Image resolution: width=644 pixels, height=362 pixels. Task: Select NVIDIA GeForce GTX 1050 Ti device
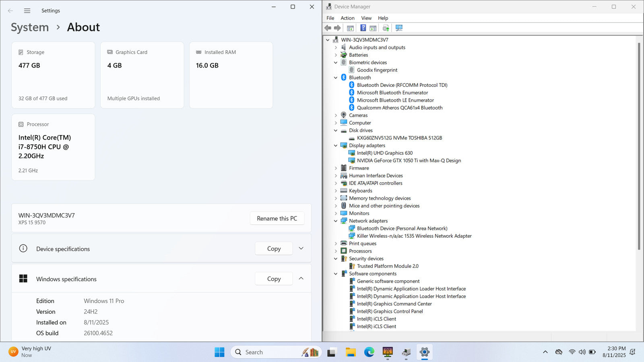click(x=409, y=160)
